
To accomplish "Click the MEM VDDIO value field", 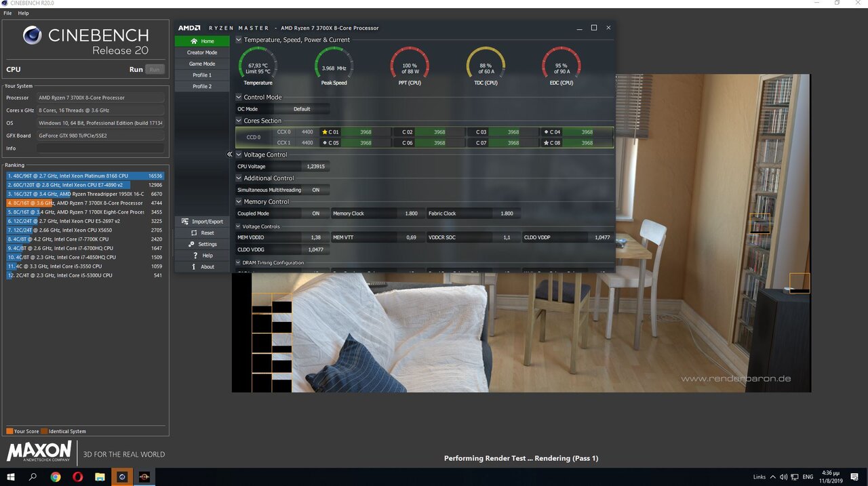I will point(316,237).
